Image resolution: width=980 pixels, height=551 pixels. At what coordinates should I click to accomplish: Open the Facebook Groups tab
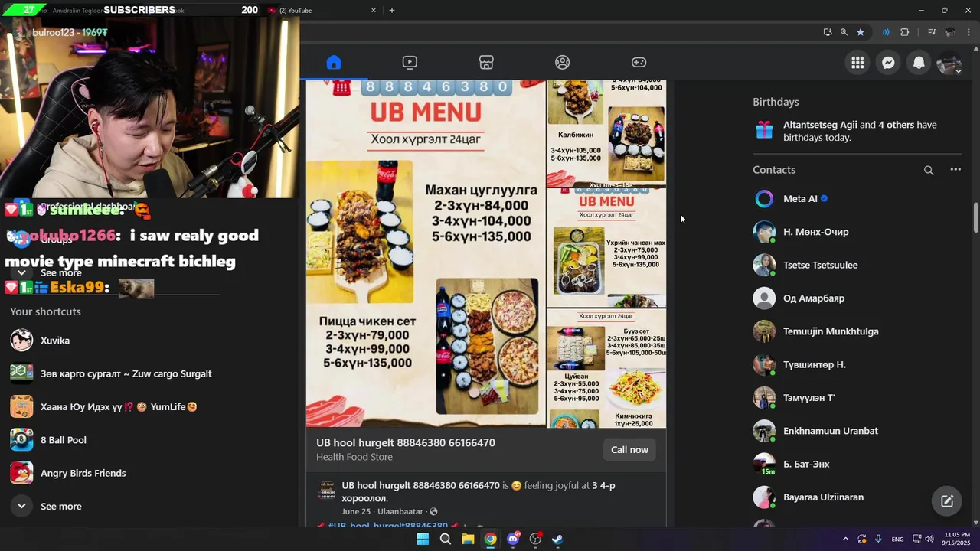(563, 62)
